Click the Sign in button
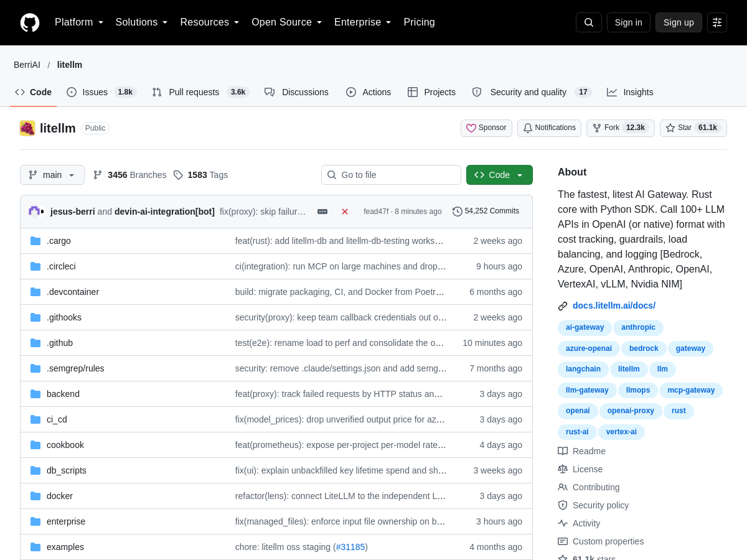This screenshot has height=560, width=747. (629, 22)
